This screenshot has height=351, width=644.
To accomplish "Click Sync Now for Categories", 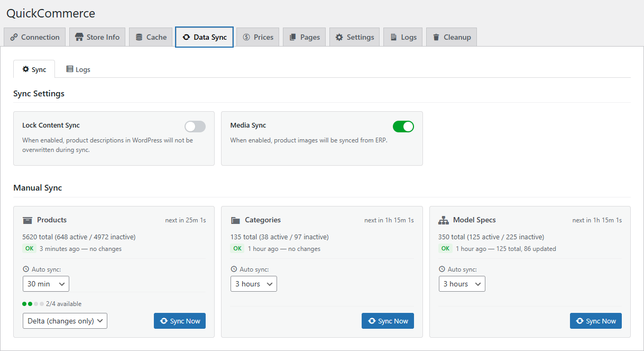I will (388, 321).
